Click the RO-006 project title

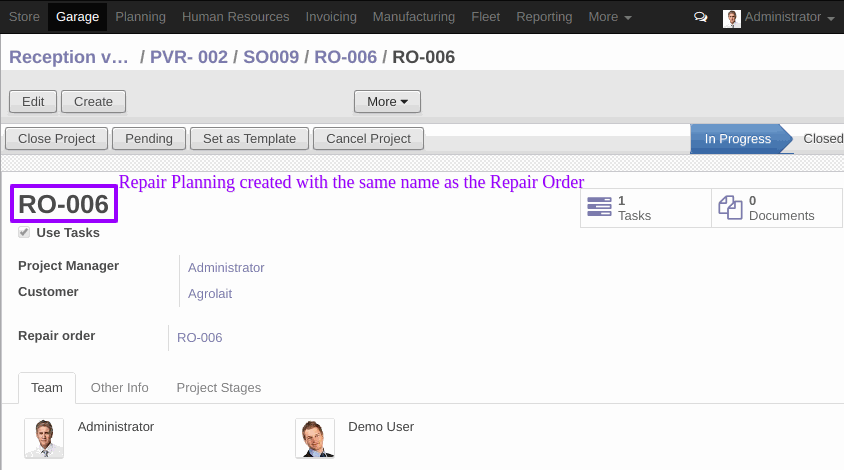[x=64, y=204]
